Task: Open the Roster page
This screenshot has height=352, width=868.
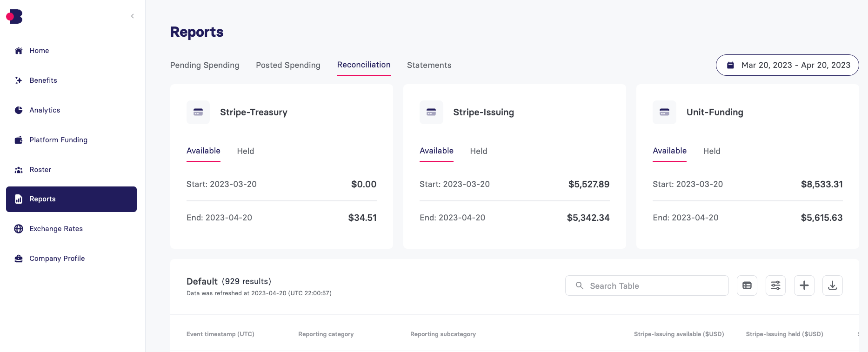Action: tap(40, 170)
